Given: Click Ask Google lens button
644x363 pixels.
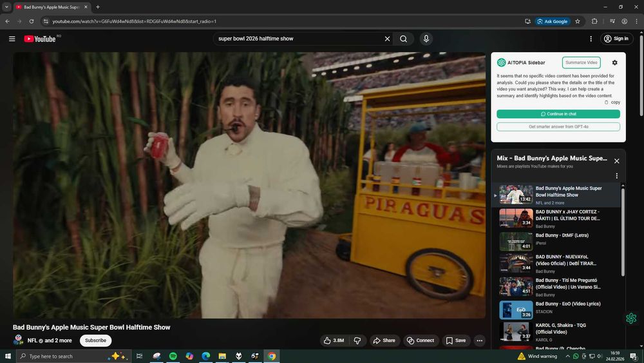Looking at the screenshot, I should [553, 21].
